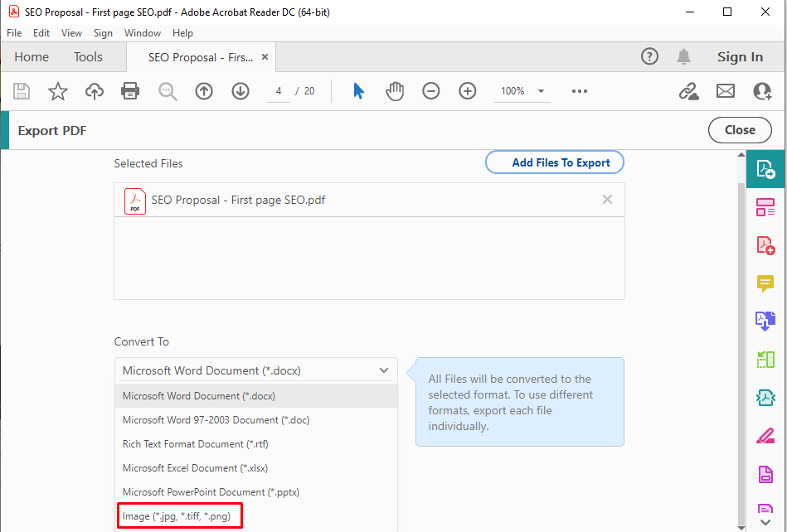Zoom out with the minus icon
The height and width of the screenshot is (532, 787).
[430, 91]
